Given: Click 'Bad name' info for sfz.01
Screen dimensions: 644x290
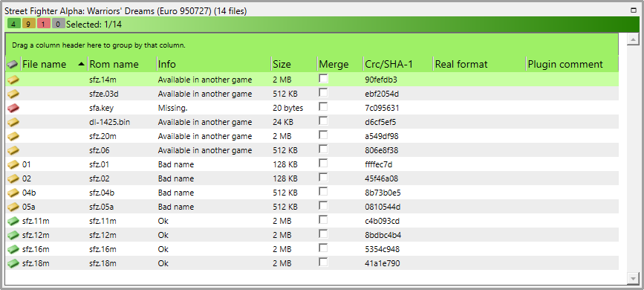Looking at the screenshot, I should click(176, 164).
